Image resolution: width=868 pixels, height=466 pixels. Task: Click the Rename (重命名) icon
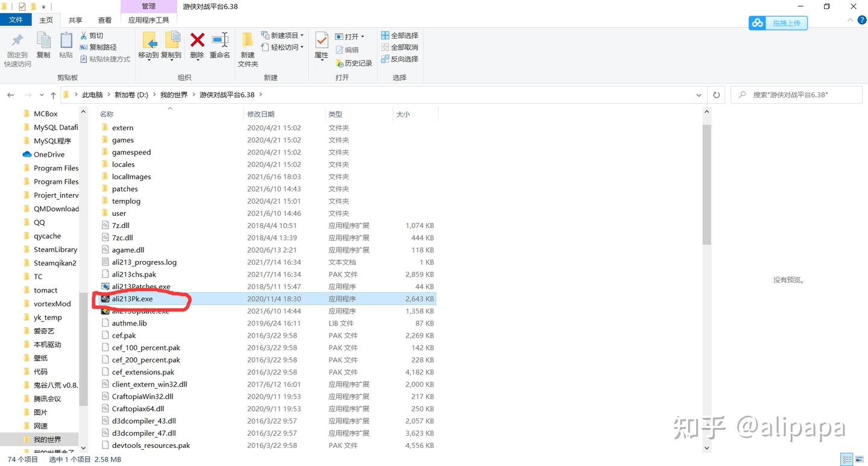pos(220,40)
